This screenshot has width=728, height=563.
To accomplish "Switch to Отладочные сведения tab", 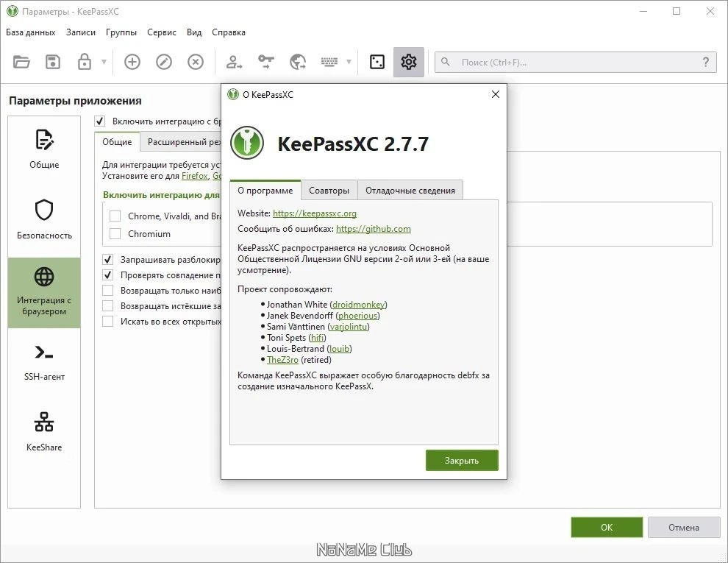I will tap(410, 191).
